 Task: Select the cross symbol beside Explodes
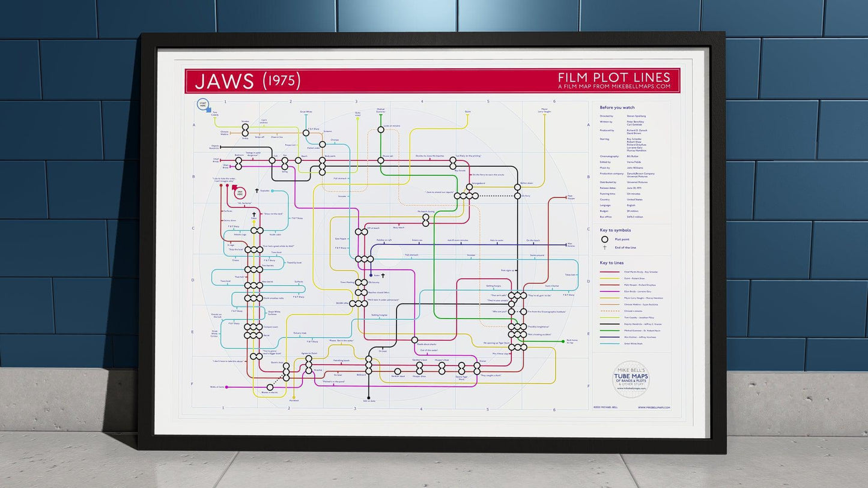click(x=256, y=190)
